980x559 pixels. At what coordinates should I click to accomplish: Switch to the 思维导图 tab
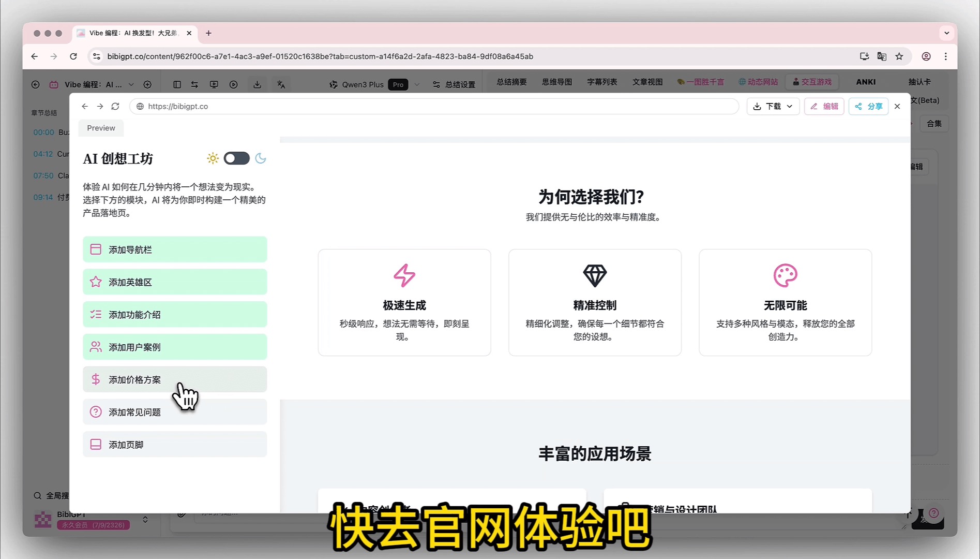click(556, 82)
